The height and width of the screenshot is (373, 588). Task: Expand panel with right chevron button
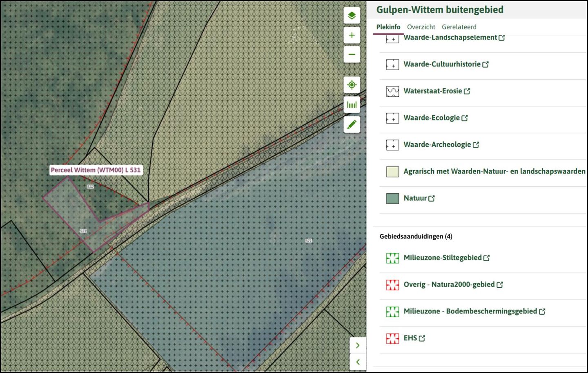pyautogui.click(x=358, y=345)
